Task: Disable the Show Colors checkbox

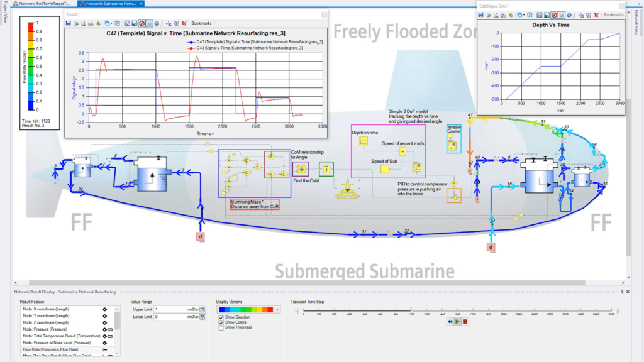Action: pyautogui.click(x=221, y=322)
